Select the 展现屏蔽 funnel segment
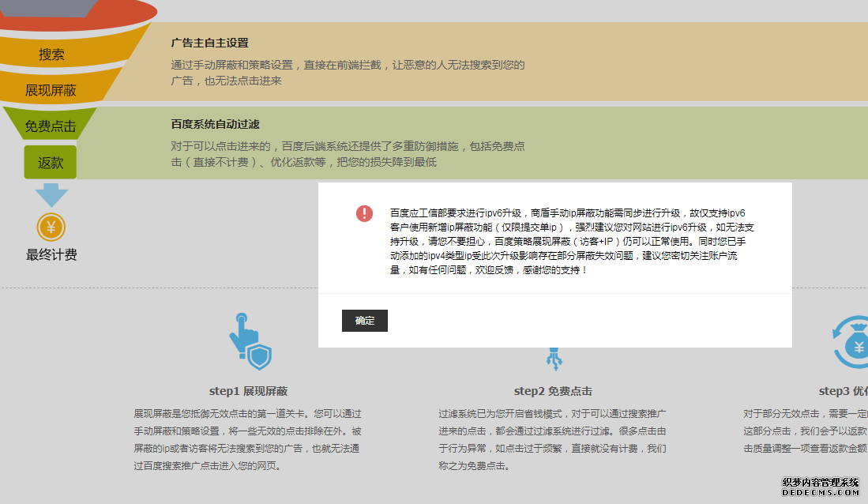This screenshot has height=504, width=868. [51, 90]
